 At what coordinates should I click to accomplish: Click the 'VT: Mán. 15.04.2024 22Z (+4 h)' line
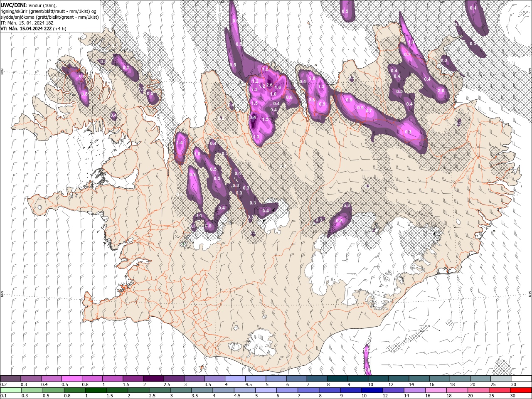[33, 29]
